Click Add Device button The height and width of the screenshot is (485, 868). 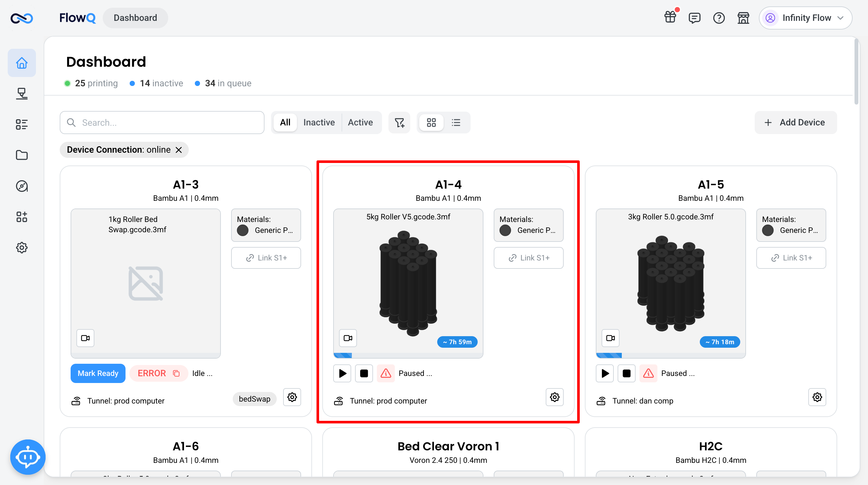(x=795, y=123)
